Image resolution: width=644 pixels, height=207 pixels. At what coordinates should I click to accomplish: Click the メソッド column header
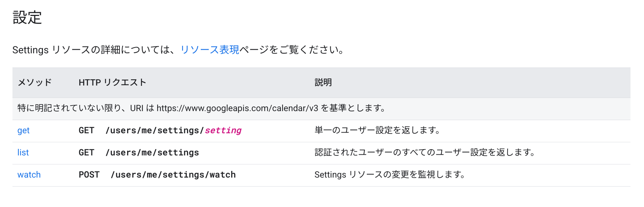[x=35, y=82]
